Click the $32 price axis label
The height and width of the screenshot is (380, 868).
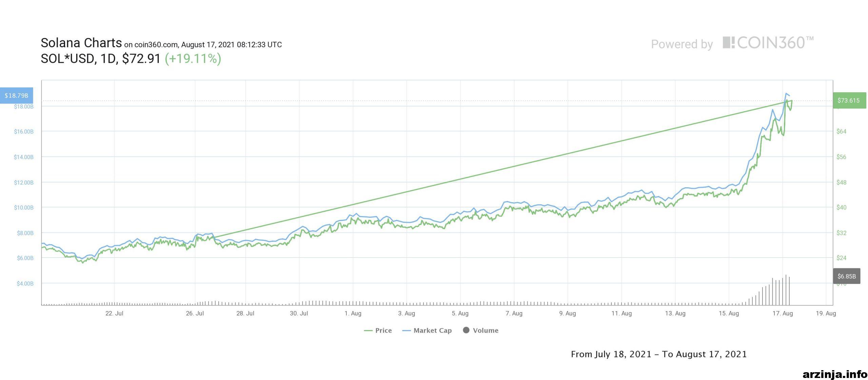click(841, 233)
